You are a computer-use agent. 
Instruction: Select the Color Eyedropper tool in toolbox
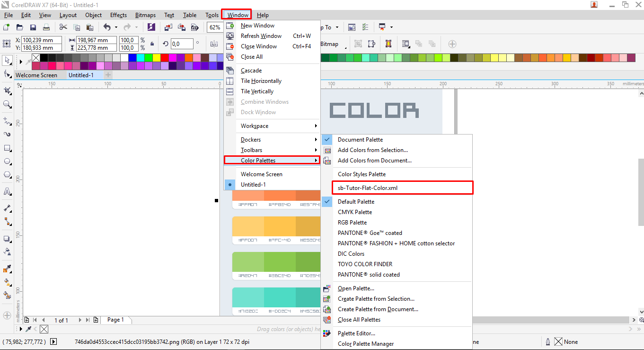[x=7, y=269]
